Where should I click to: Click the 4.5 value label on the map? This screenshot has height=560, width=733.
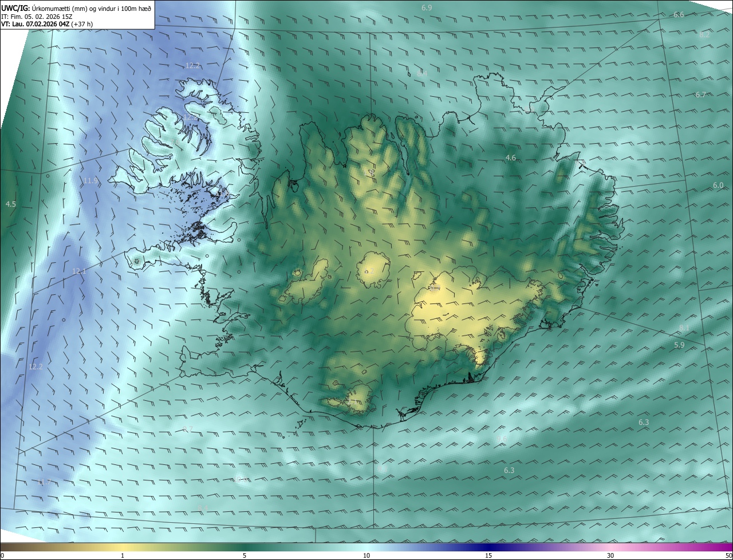10,204
